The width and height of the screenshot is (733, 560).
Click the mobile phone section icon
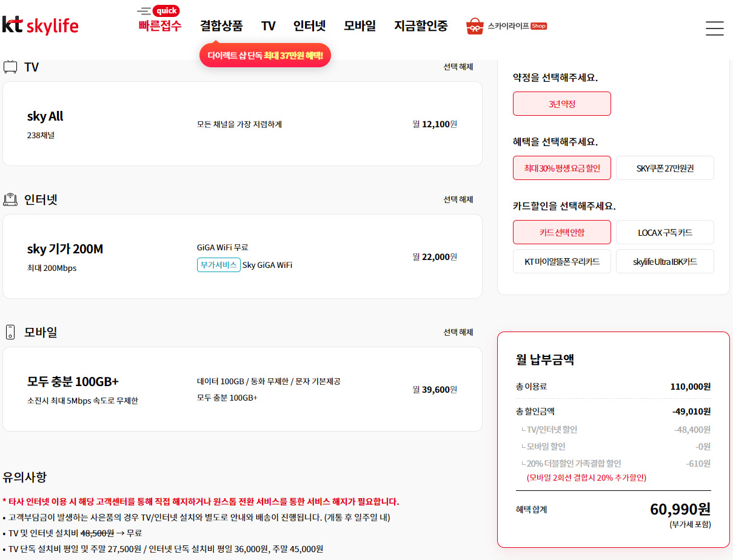tap(10, 332)
